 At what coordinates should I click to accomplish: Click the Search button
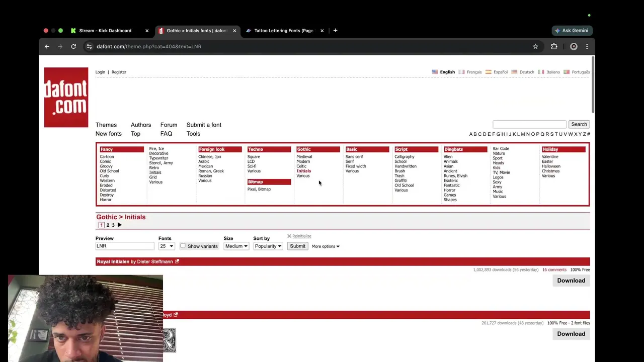coord(579,124)
